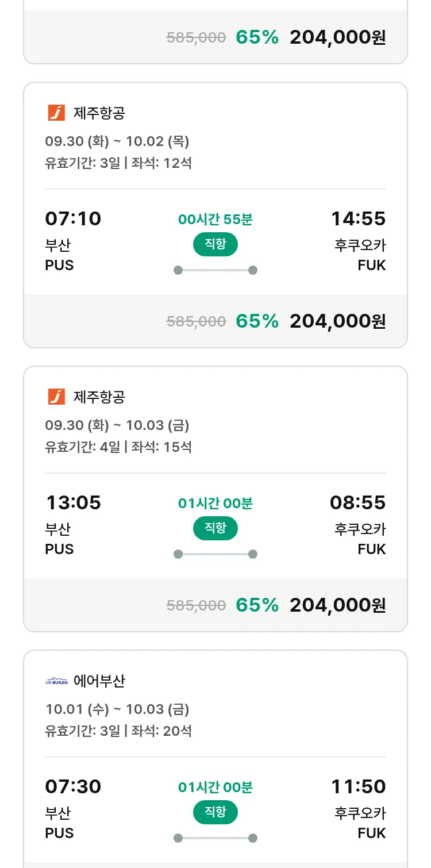This screenshot has width=431, height=868.
Task: Select the 08:55 Fukuoka arrival time
Action: tap(357, 502)
